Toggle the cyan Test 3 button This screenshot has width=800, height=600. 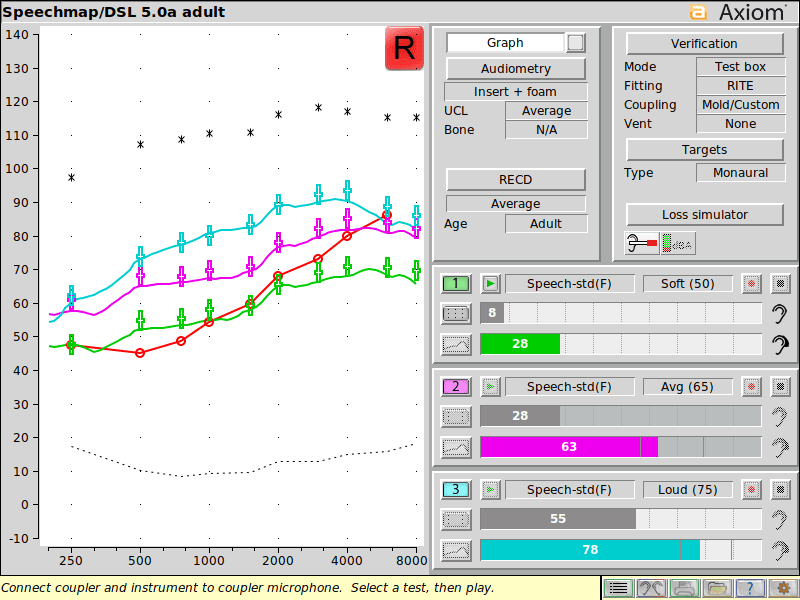click(455, 490)
